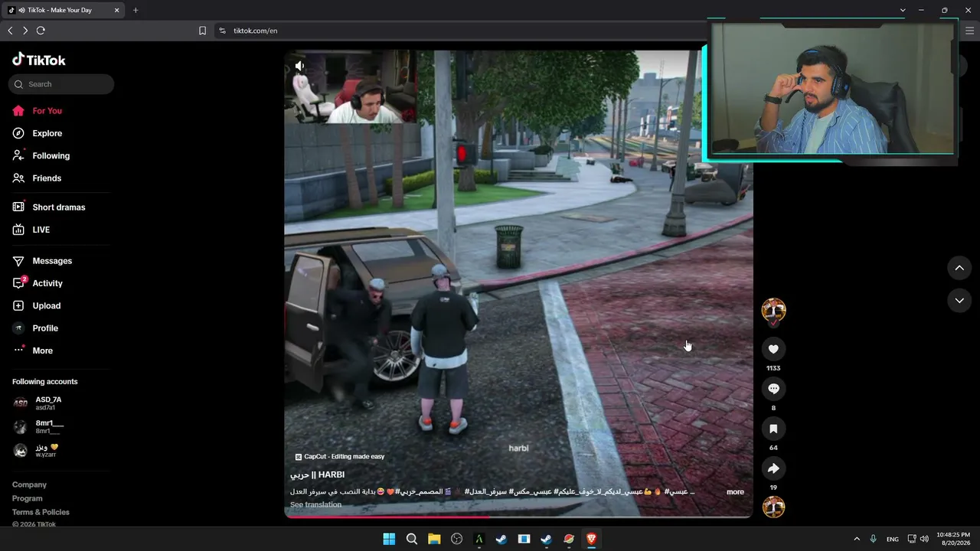Click the microphone tray icon
The image size is (980, 551).
tap(874, 539)
